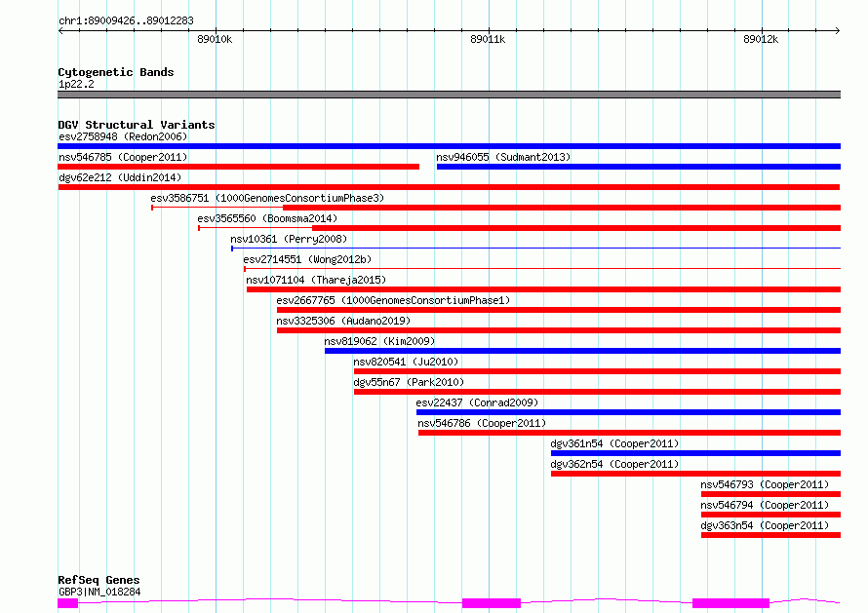The image size is (868, 613).
Task: Click the DGV Structural Variants track title
Action: point(137,125)
